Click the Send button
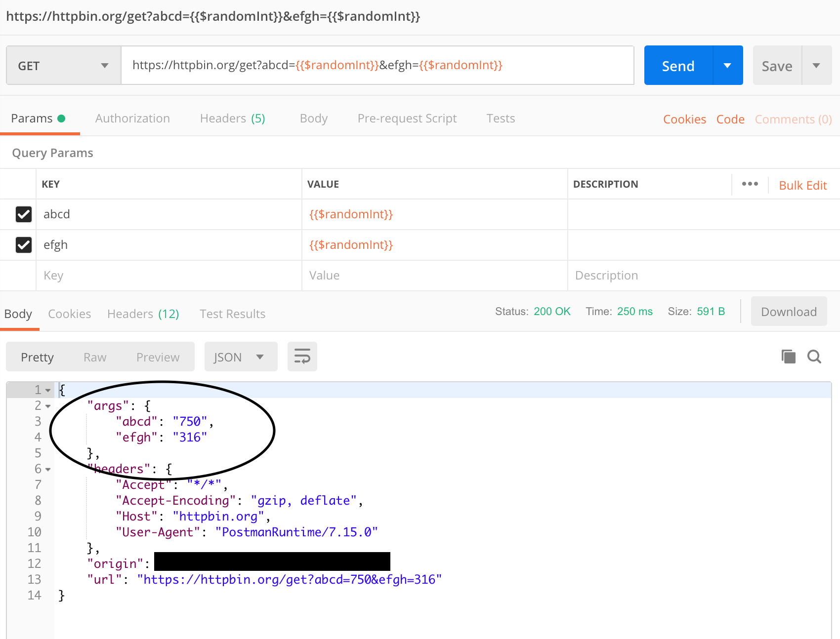The image size is (840, 639). tap(677, 65)
